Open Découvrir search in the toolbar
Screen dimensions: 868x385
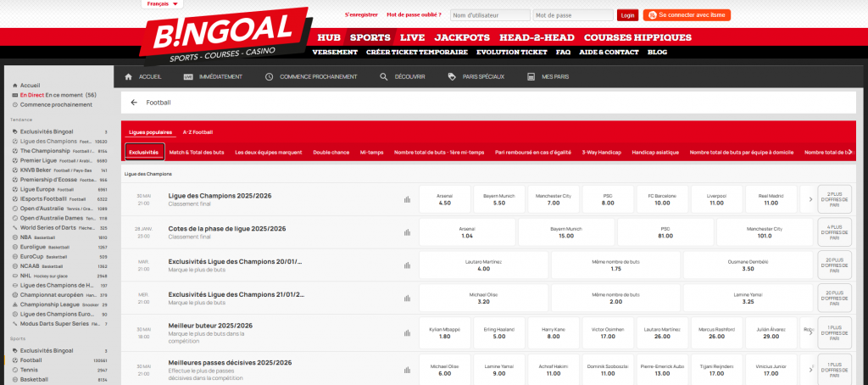384,76
